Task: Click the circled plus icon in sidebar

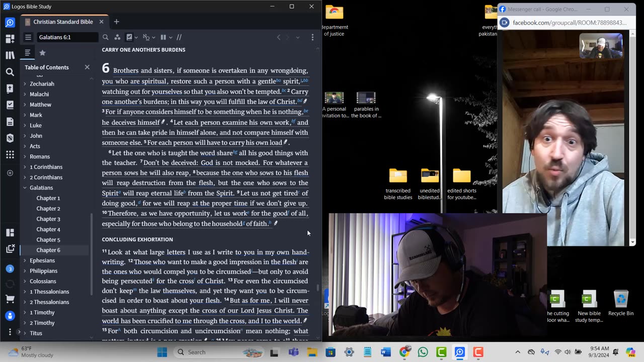Action: (x=10, y=173)
